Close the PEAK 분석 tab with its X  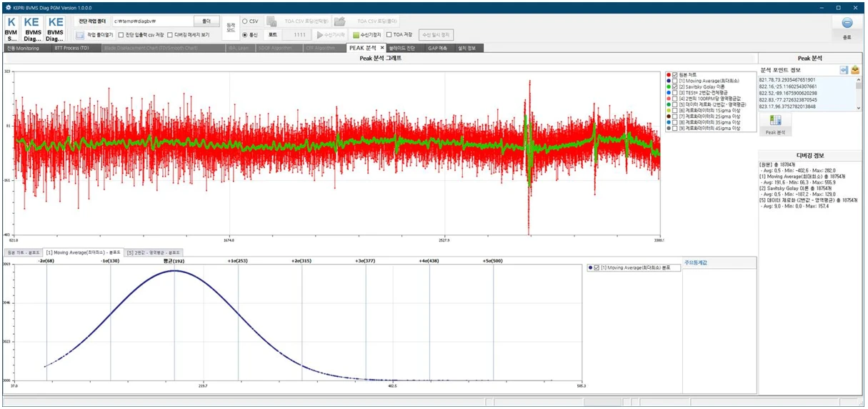click(382, 48)
